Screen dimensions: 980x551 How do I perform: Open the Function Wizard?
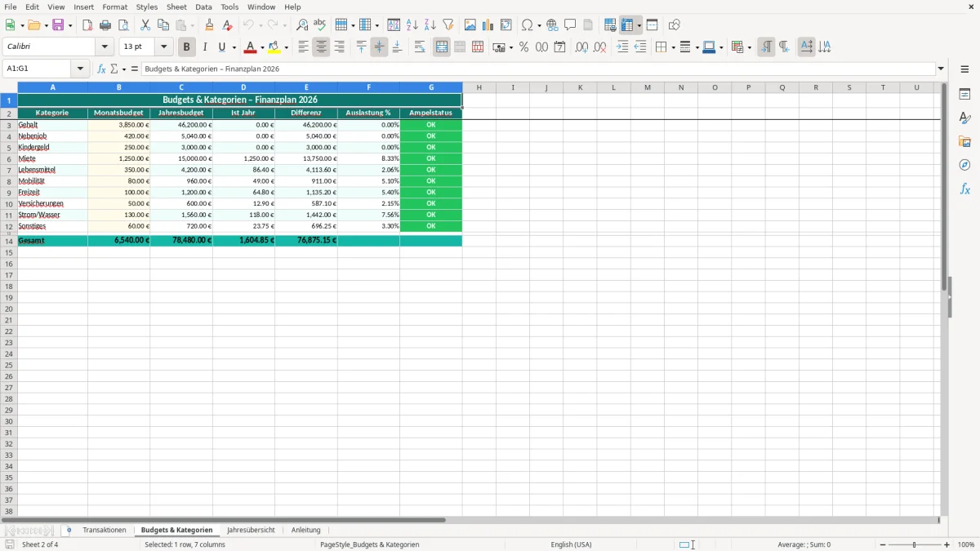point(101,69)
